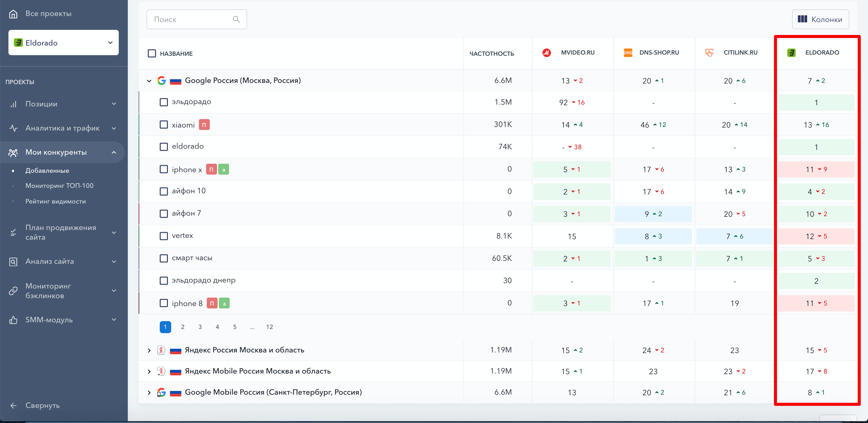This screenshot has width=868, height=423.
Task: Expand the Позиции menu chevron
Action: coord(114,104)
